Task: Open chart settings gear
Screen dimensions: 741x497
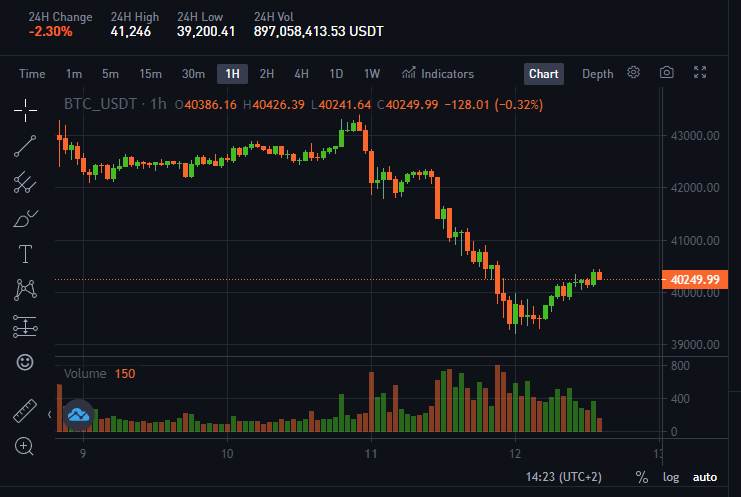Action: click(x=633, y=72)
